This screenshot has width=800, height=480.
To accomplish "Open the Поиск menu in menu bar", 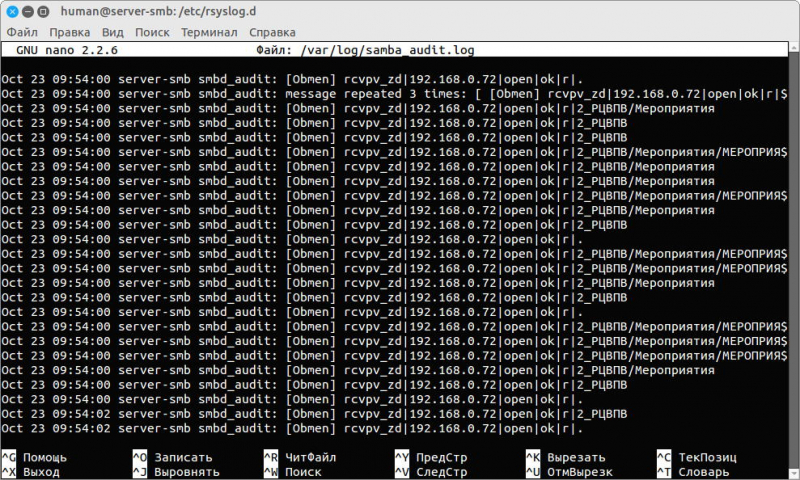I will click(x=152, y=32).
